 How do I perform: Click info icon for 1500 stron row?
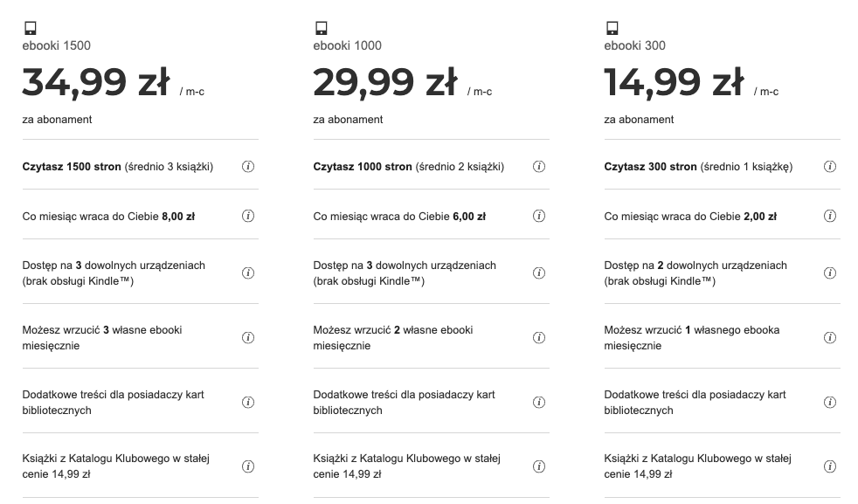point(248,167)
